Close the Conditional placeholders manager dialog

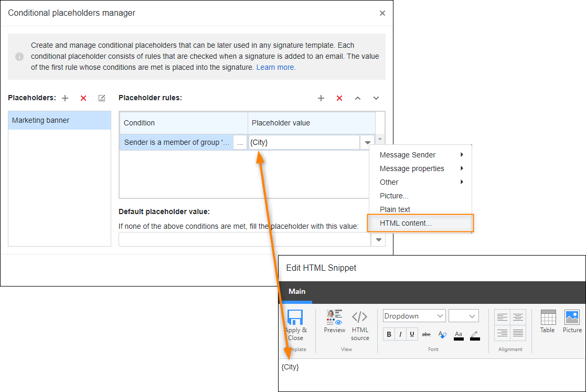click(382, 13)
